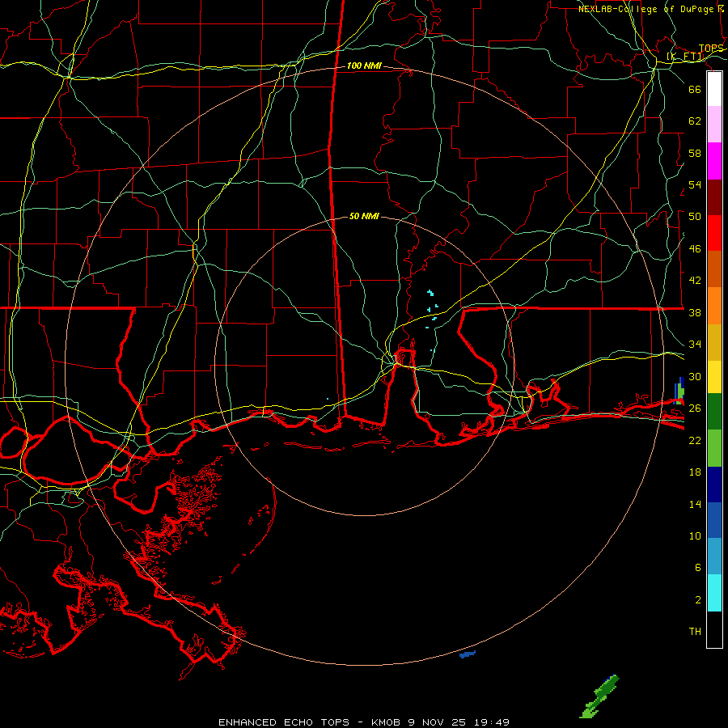Click the '50 NMI' range ring label
This screenshot has width=728, height=728.
click(x=364, y=216)
